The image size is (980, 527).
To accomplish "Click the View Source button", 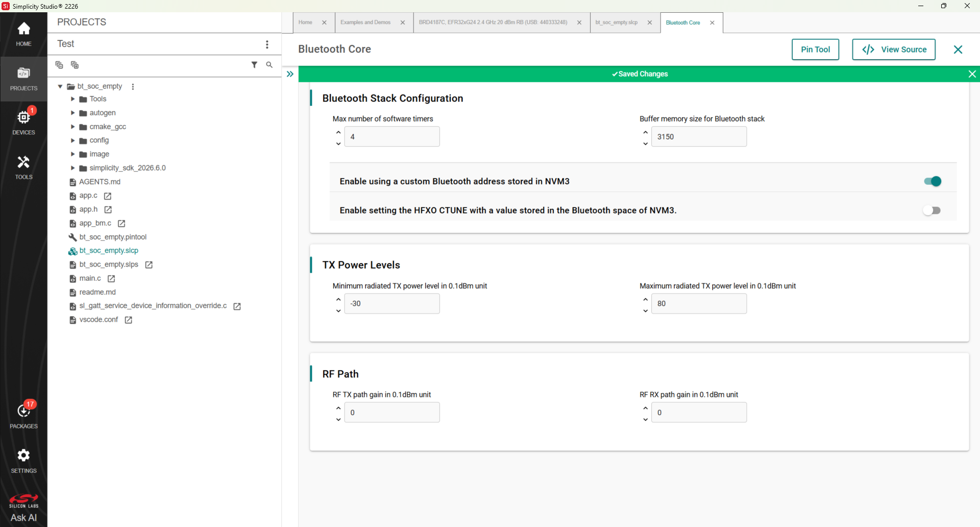I will (894, 50).
